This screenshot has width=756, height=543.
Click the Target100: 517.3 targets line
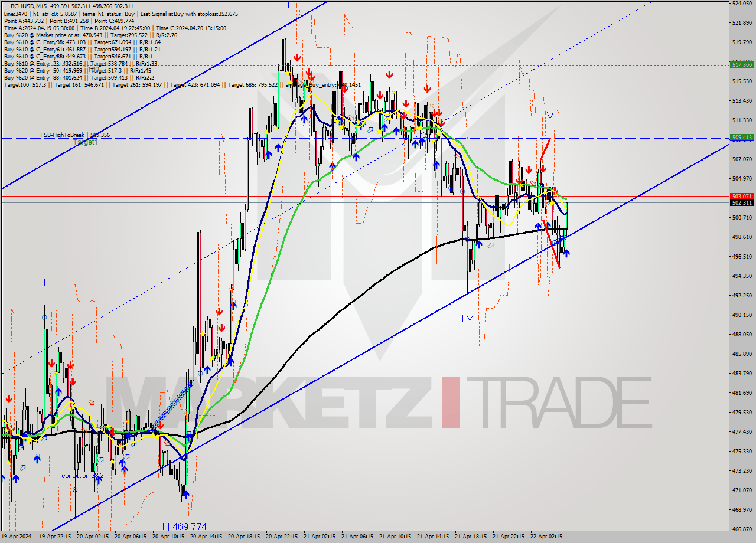(182, 85)
